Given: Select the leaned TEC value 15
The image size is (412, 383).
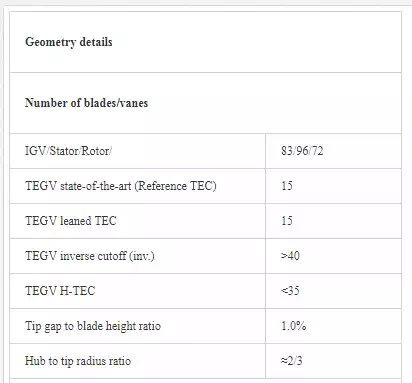Looking at the screenshot, I should [x=287, y=221].
